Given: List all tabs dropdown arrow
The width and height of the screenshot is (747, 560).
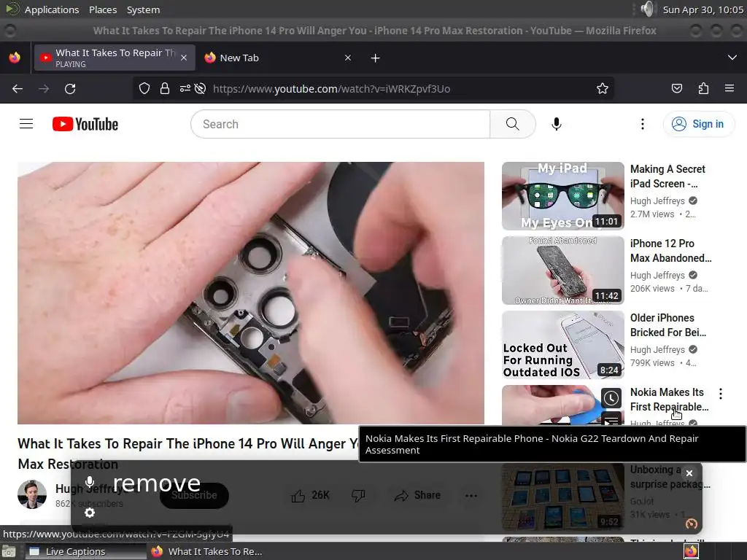Looking at the screenshot, I should click(732, 58).
